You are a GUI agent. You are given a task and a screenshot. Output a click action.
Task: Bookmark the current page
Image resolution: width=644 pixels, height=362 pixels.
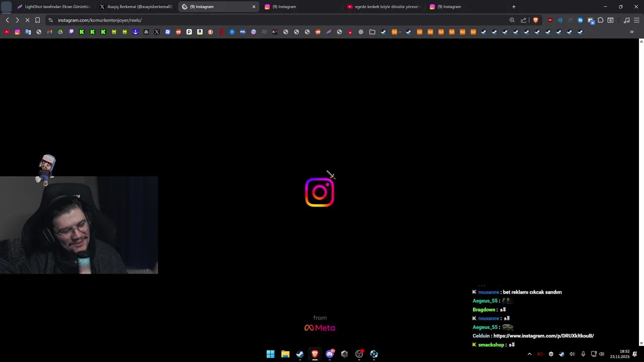[x=37, y=20]
